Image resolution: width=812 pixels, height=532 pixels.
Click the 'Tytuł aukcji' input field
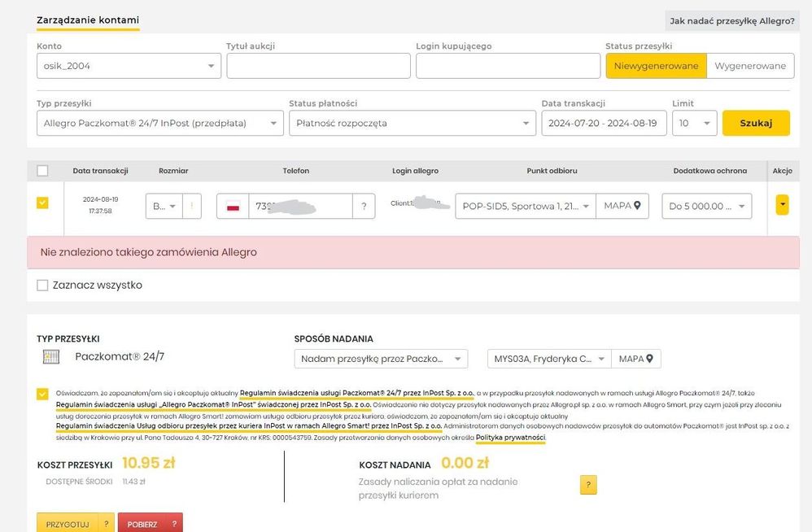pyautogui.click(x=318, y=66)
